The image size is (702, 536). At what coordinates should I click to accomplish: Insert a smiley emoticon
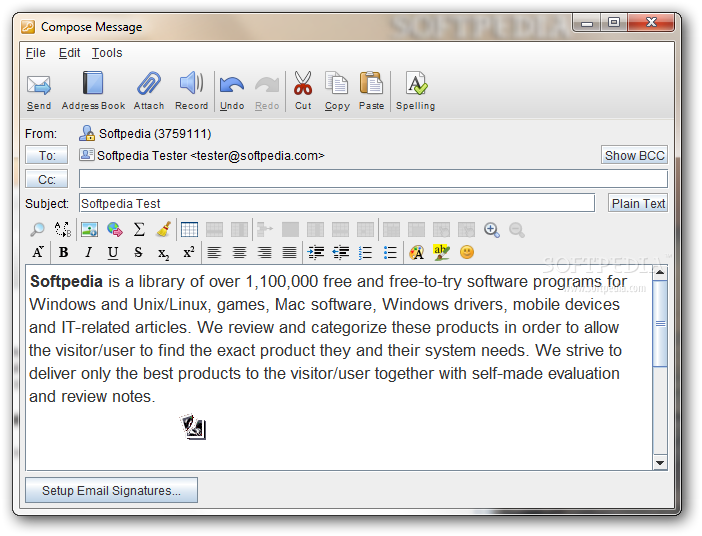point(467,253)
